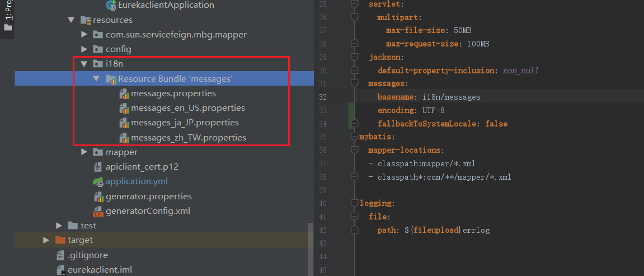
Task: Click the test folder icon
Action: pos(73,225)
